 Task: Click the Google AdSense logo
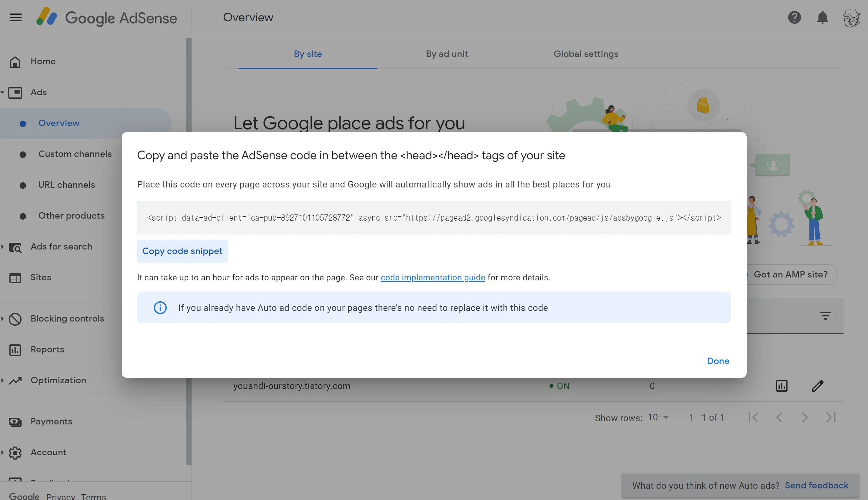107,17
